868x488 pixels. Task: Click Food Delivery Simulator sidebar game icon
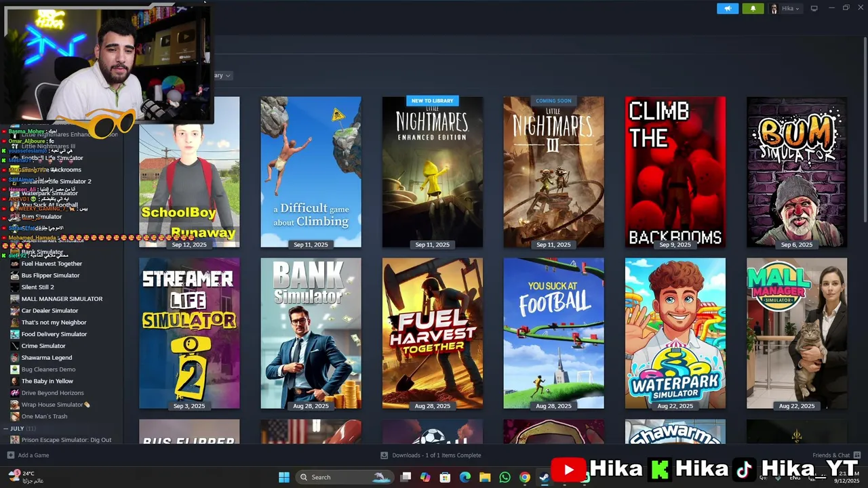[15, 334]
